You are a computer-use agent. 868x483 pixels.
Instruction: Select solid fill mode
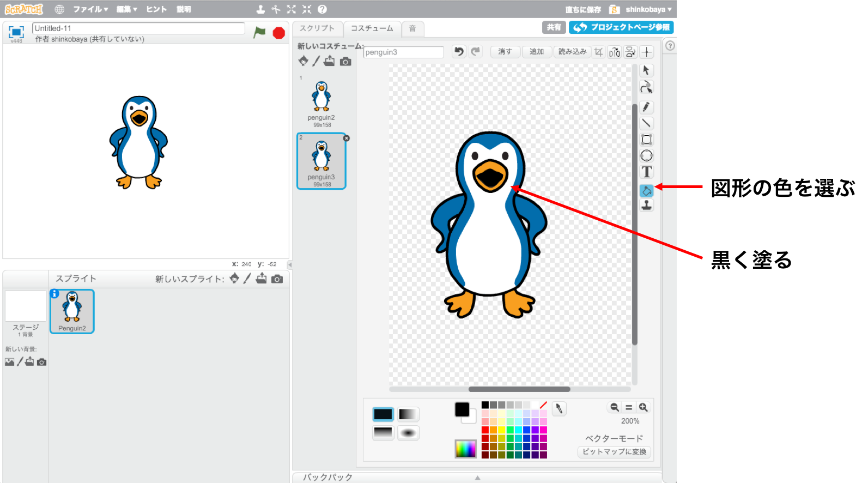click(x=383, y=414)
